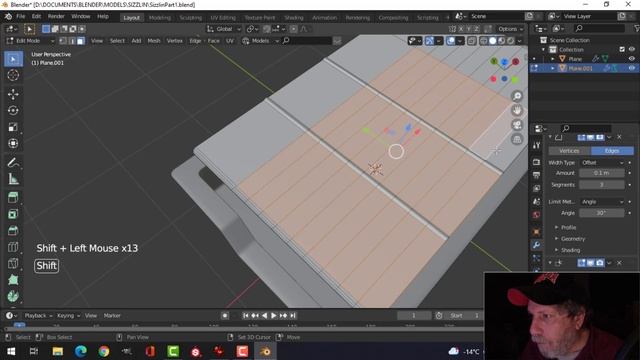640x360 pixels.
Task: Switch to the UV Editing workspace tab
Action: [x=223, y=18]
